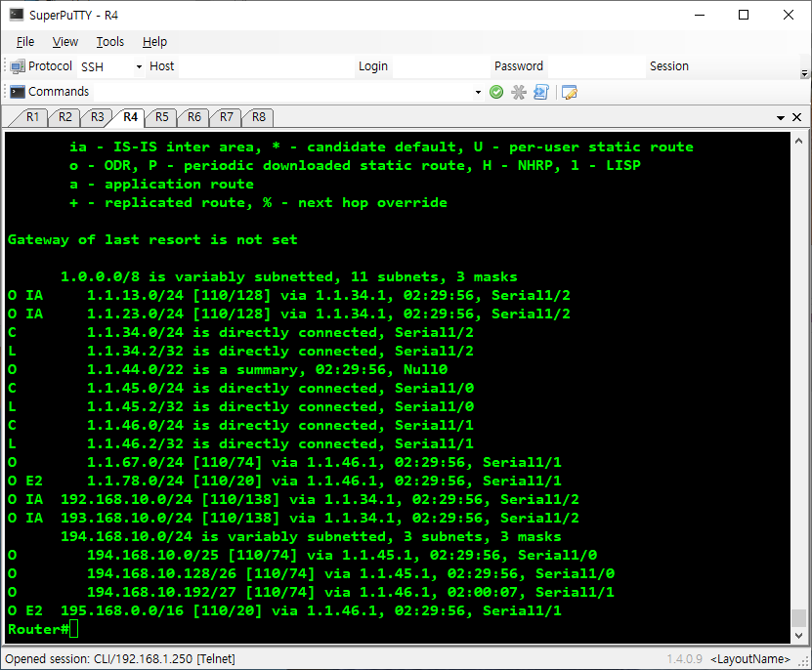
Task: Click the 194.168.10.192/27 route entry
Action: click(x=311, y=592)
